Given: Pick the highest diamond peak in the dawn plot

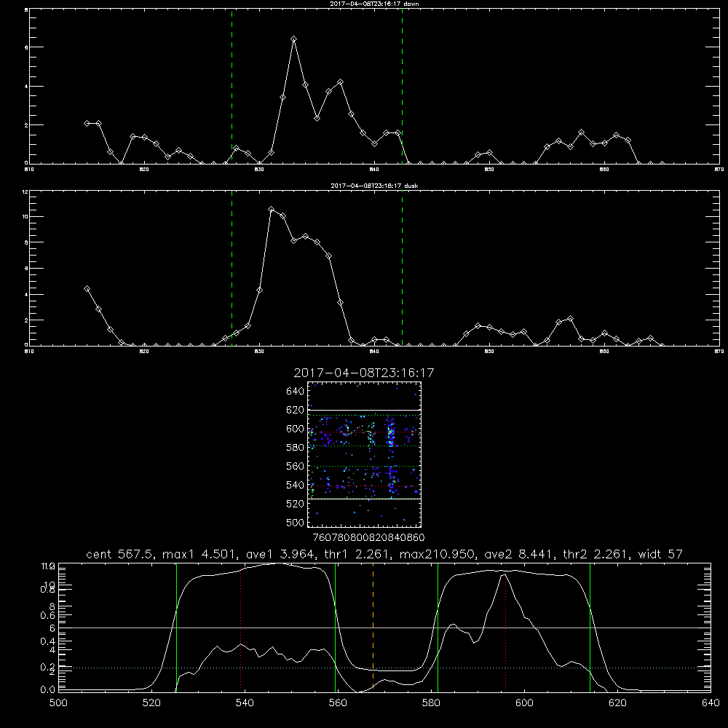Looking at the screenshot, I should pyautogui.click(x=293, y=39).
